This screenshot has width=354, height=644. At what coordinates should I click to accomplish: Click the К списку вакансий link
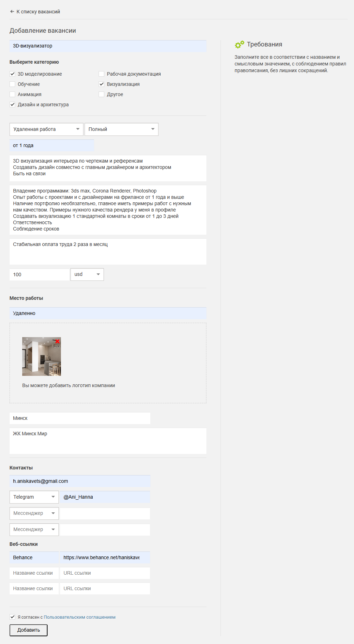click(38, 12)
